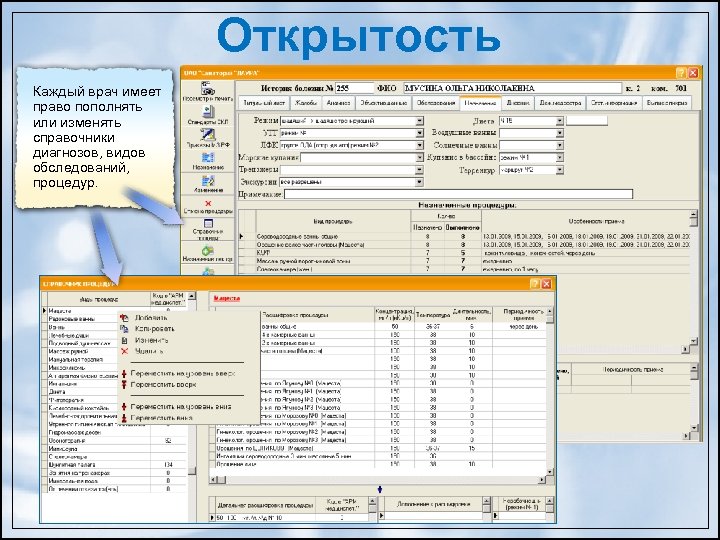Open the ЛФК dropdown

click(x=419, y=145)
